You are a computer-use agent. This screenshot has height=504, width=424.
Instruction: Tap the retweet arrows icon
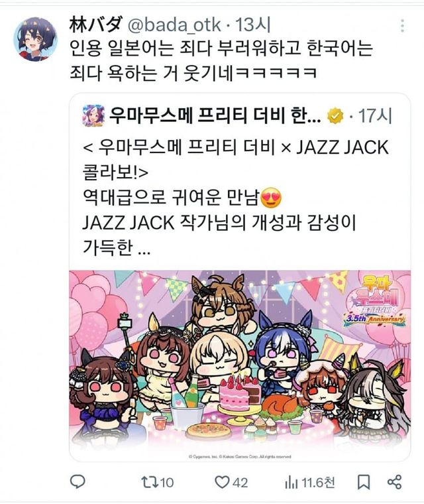(x=150, y=482)
